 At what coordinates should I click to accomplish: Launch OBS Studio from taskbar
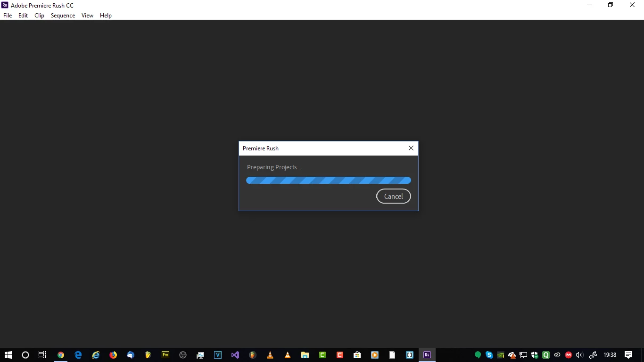point(183,355)
